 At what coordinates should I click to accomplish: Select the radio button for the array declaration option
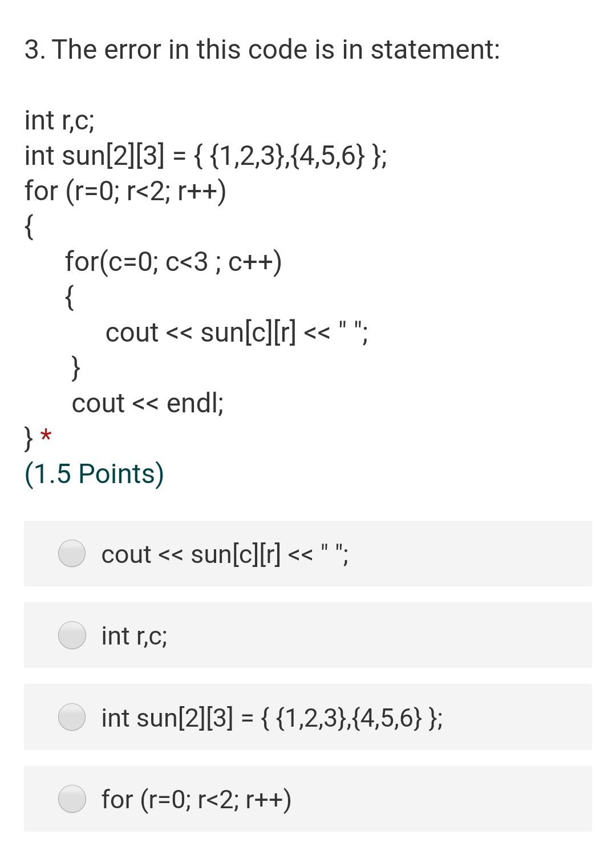pyautogui.click(x=72, y=716)
